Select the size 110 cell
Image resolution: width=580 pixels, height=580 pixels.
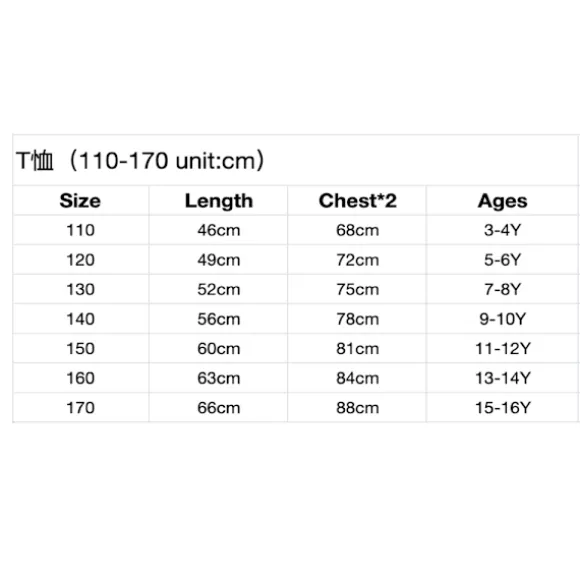[81, 230]
